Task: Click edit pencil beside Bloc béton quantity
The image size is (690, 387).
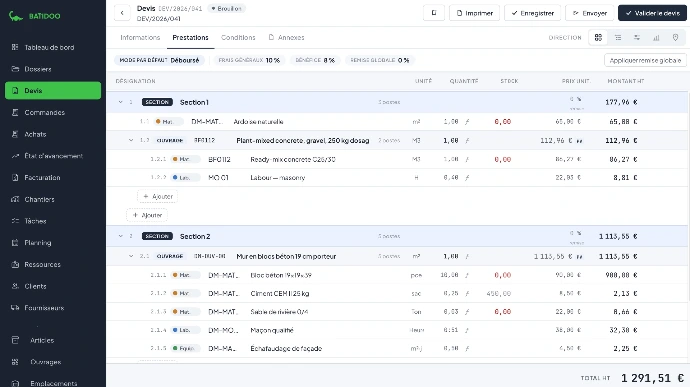Action: (x=467, y=275)
